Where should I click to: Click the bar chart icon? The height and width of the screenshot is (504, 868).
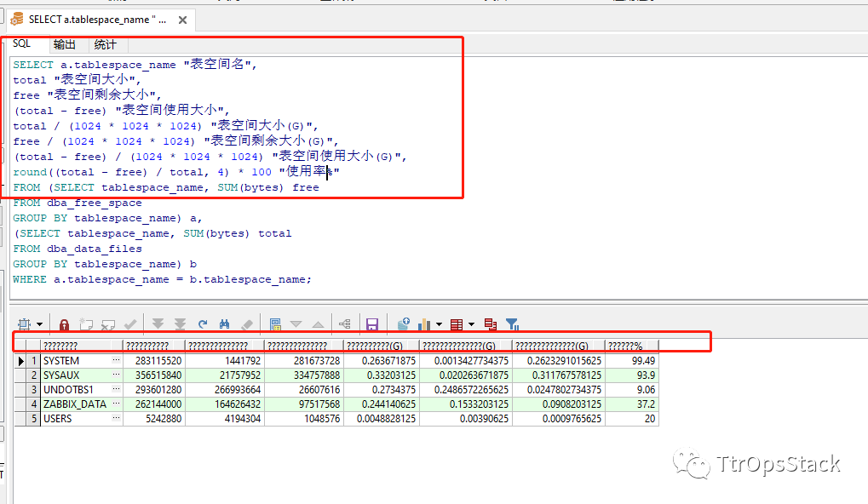click(424, 324)
